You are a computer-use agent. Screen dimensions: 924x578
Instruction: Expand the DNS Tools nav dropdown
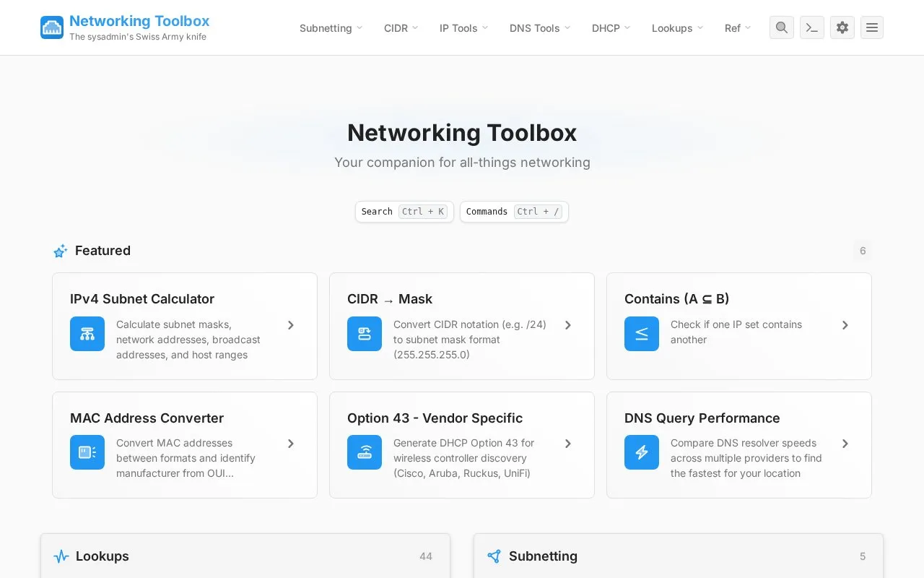540,28
